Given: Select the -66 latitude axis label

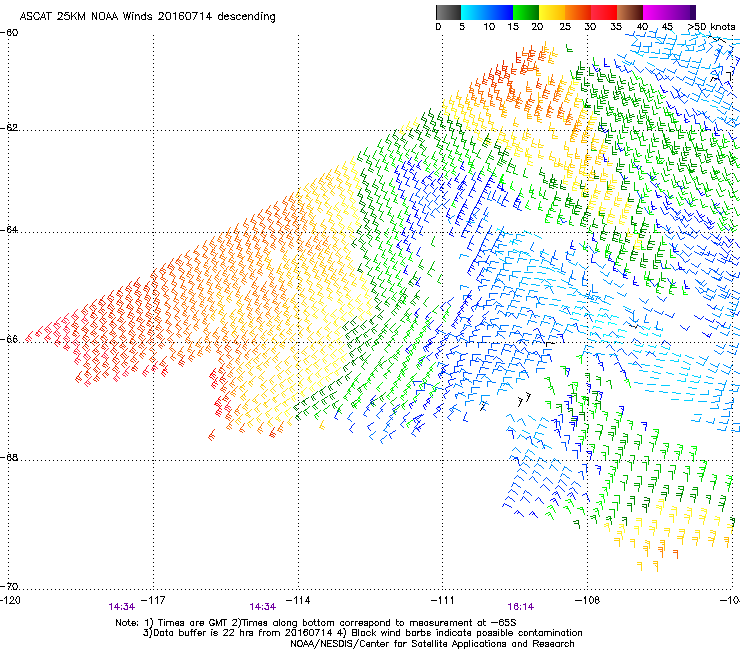Looking at the screenshot, I should coord(9,339).
